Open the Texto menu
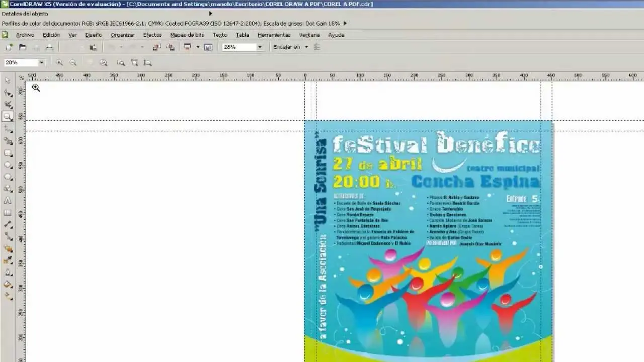 (x=220, y=35)
